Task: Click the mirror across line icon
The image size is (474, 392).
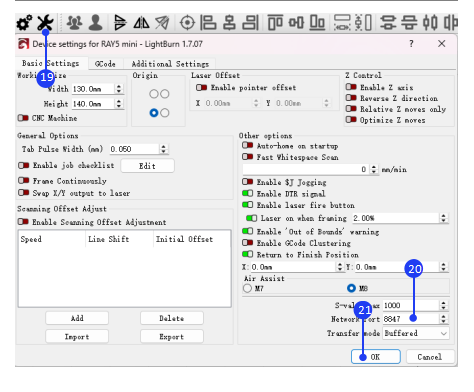Action: point(162,23)
